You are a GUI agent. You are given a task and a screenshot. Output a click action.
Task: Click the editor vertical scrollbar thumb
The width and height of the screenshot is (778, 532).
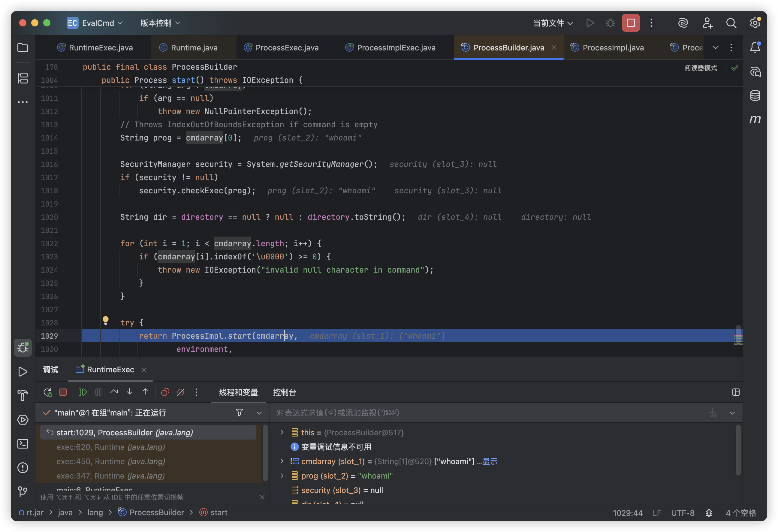[x=738, y=334]
